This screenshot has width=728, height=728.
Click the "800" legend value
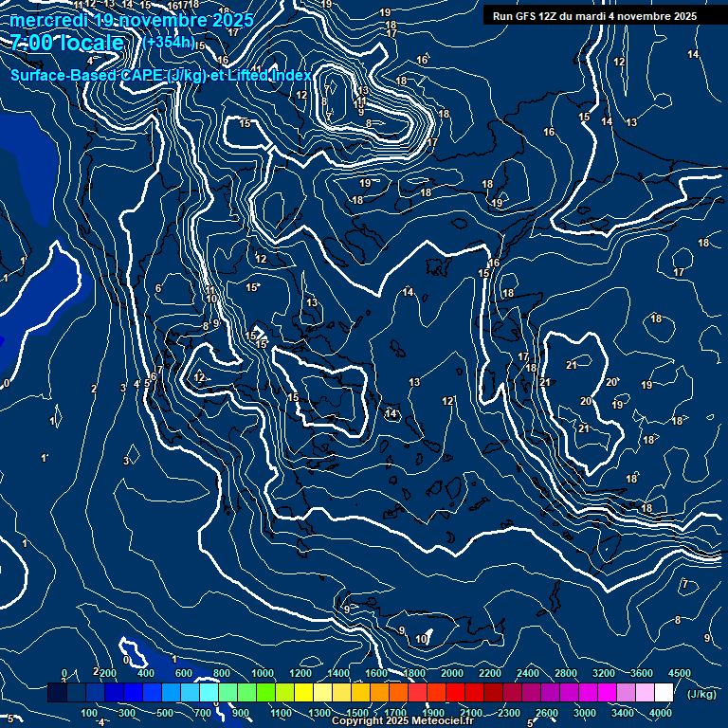pyautogui.click(x=222, y=673)
